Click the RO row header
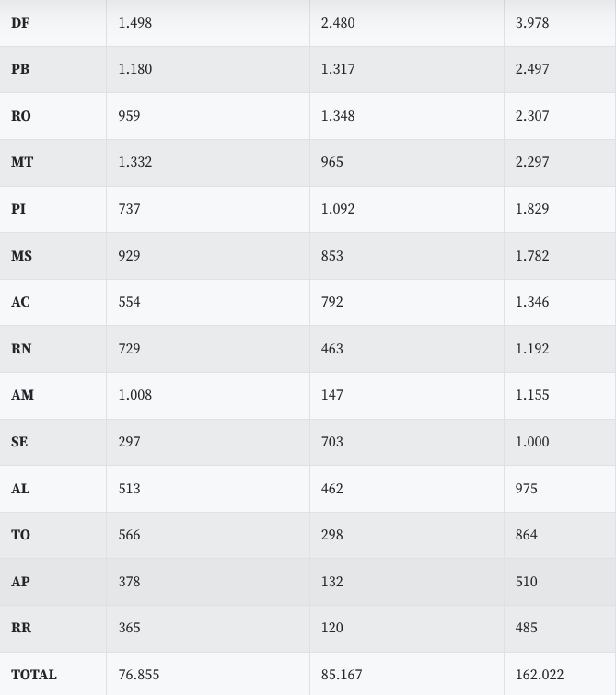This screenshot has height=695, width=616. tap(21, 116)
